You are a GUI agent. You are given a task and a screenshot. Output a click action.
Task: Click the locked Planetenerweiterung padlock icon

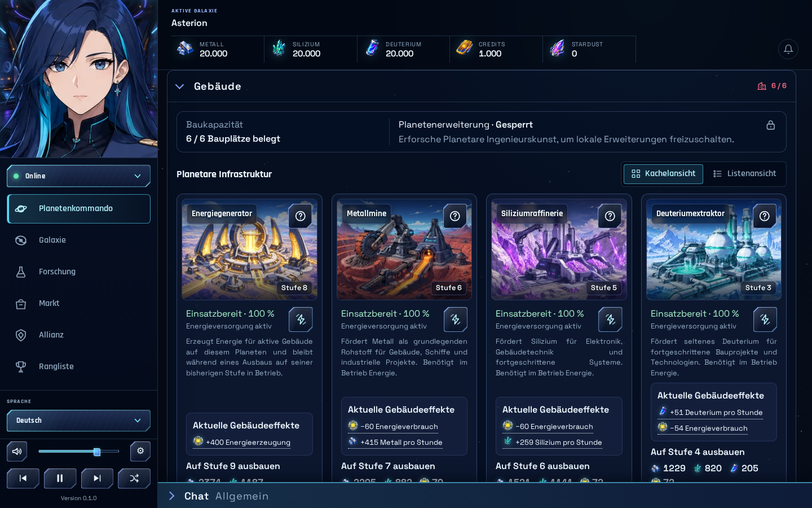point(771,125)
